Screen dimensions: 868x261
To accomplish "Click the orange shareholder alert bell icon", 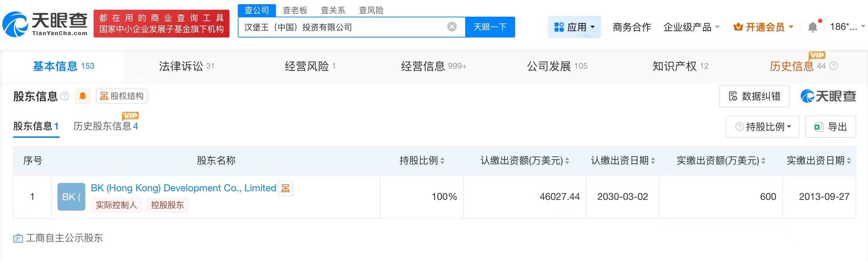I will (x=83, y=96).
